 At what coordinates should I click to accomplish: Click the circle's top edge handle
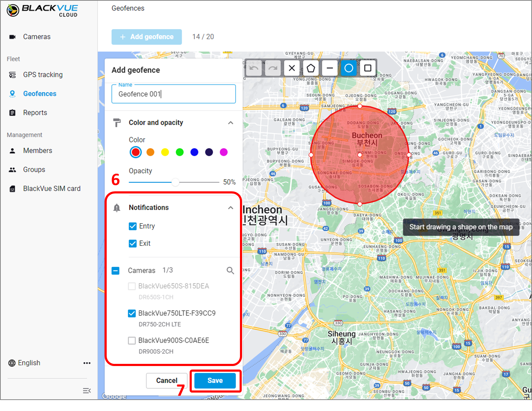tap(360, 106)
